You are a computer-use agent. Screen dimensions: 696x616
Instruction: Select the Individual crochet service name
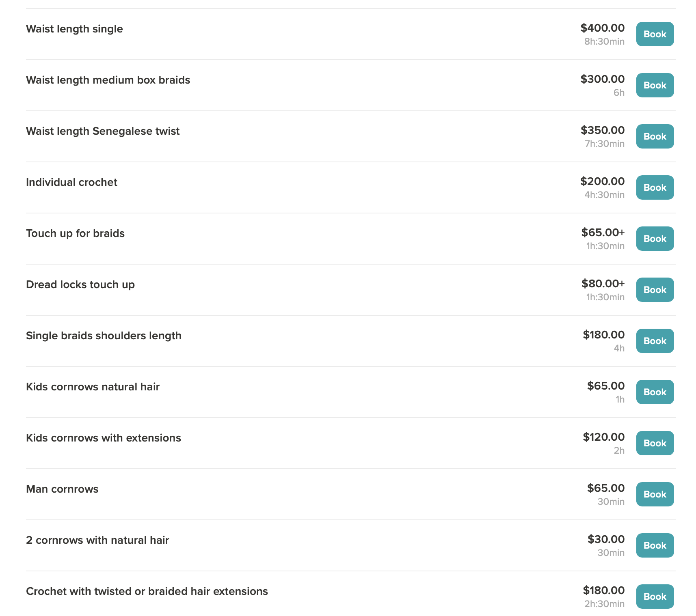pos(71,182)
